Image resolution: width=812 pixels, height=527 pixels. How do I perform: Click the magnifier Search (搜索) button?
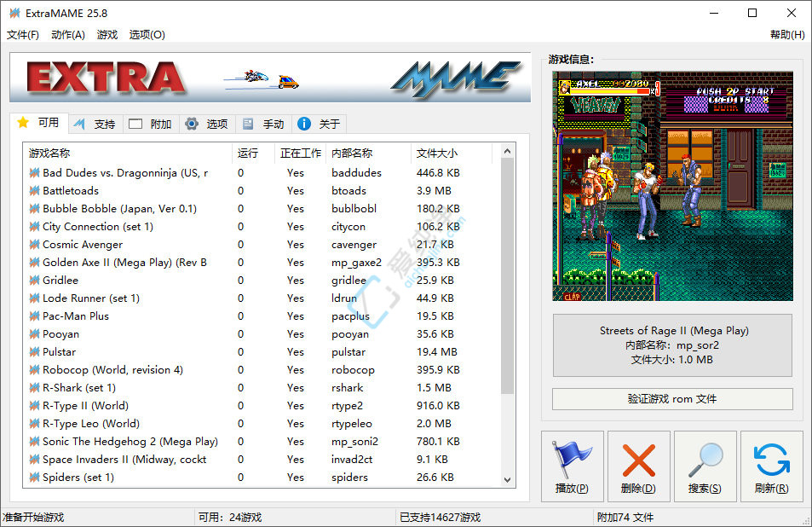pos(705,466)
